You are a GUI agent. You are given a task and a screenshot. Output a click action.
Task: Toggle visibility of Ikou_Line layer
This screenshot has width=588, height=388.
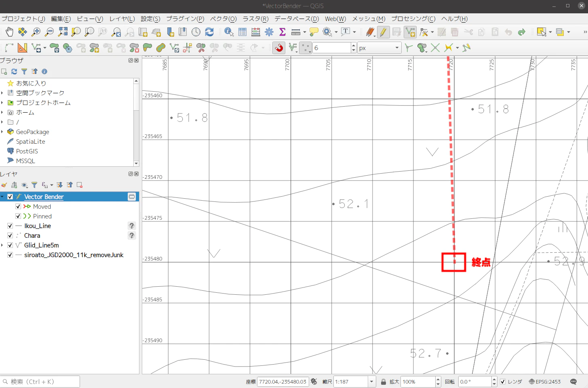point(10,226)
